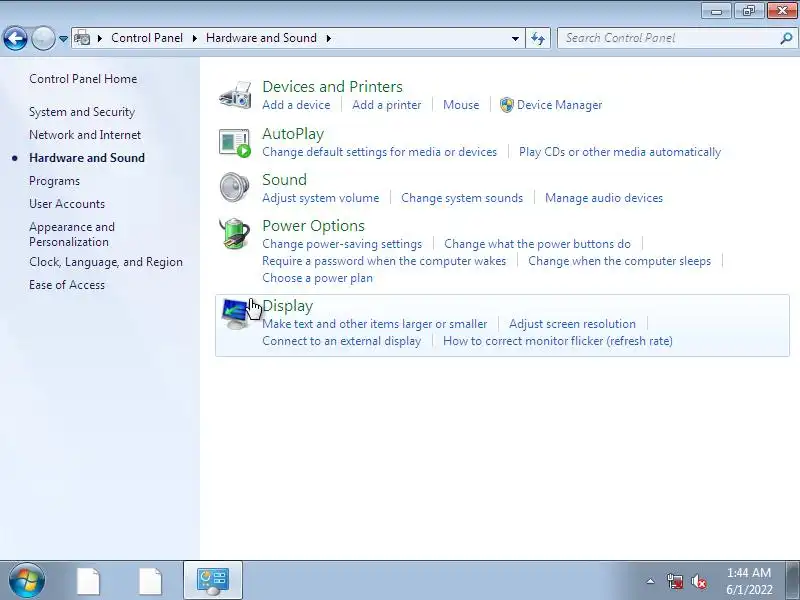Go to Control Panel Home
Viewport: 800px width, 600px height.
[x=83, y=79]
